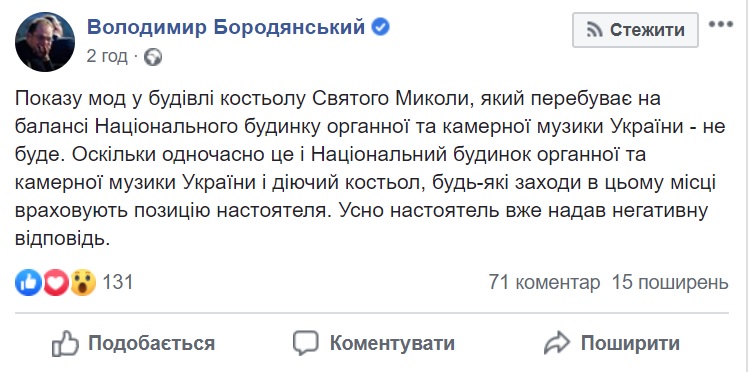Open the Володимир Бородянський name link
748x372 pixels.
click(x=226, y=27)
